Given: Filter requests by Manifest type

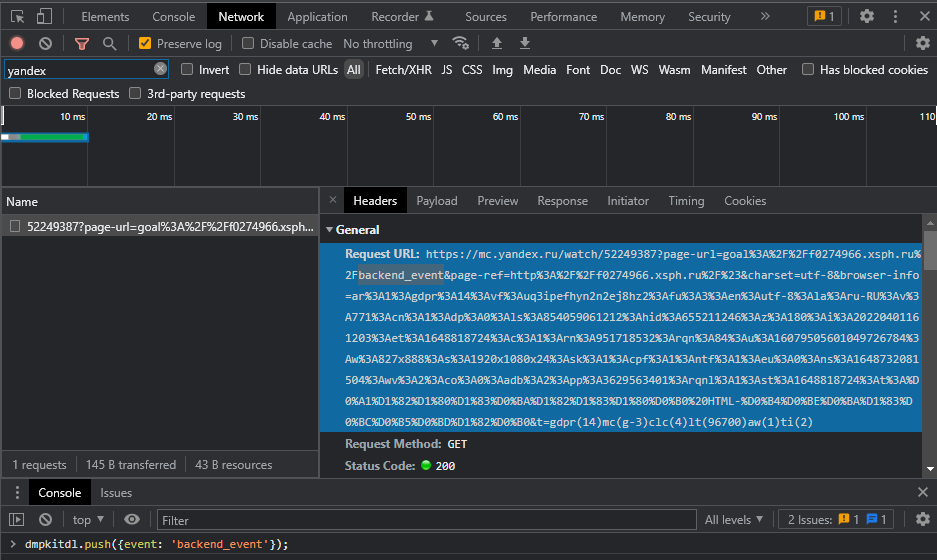Looking at the screenshot, I should tap(724, 70).
